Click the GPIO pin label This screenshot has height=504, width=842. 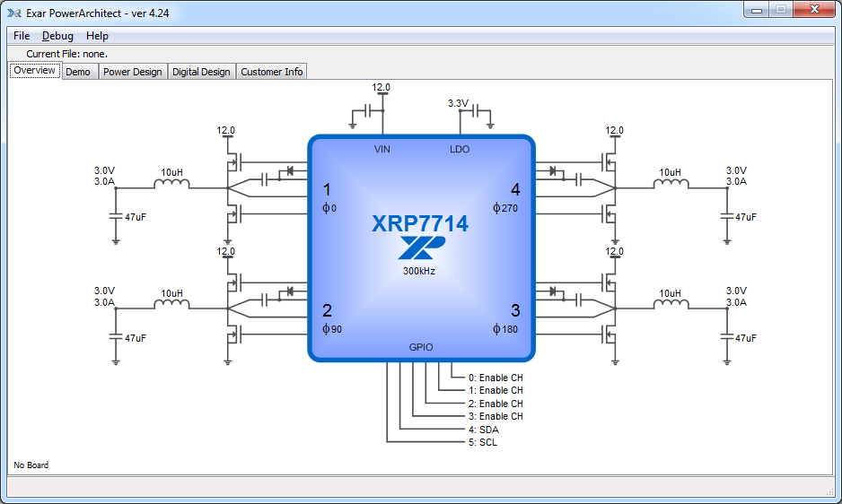(421, 347)
